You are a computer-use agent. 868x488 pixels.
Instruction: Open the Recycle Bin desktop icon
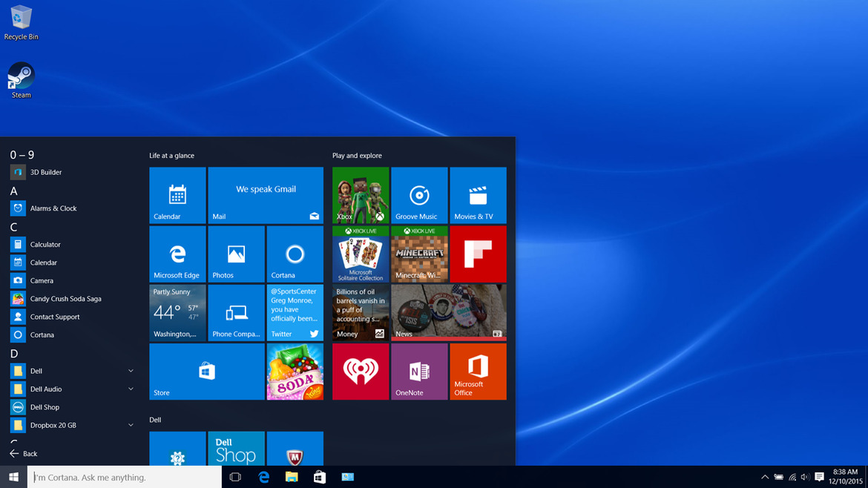point(21,23)
